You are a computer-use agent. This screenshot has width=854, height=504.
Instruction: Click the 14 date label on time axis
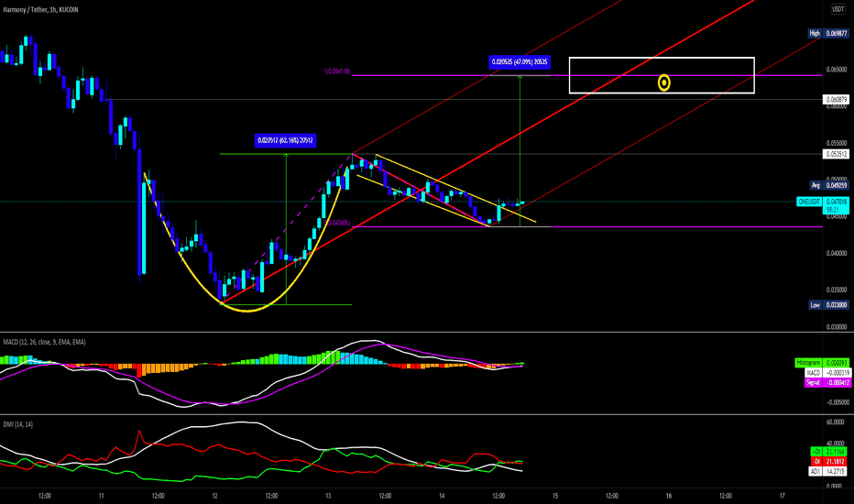click(x=442, y=496)
